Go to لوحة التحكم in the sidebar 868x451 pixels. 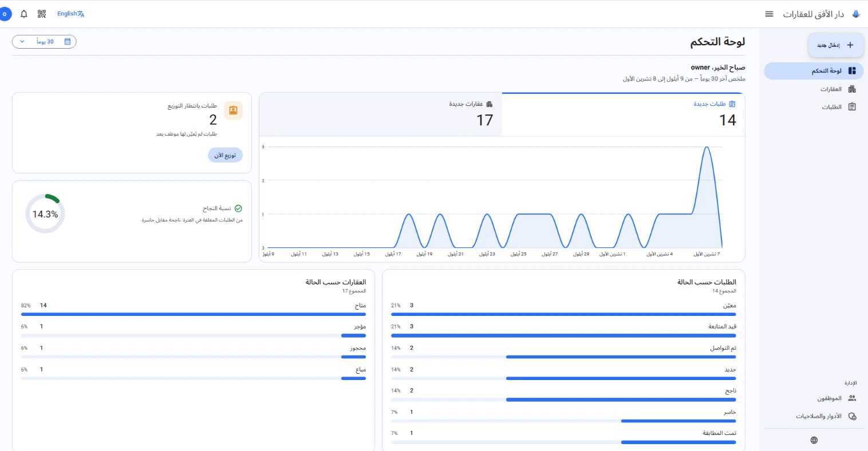[814, 71]
